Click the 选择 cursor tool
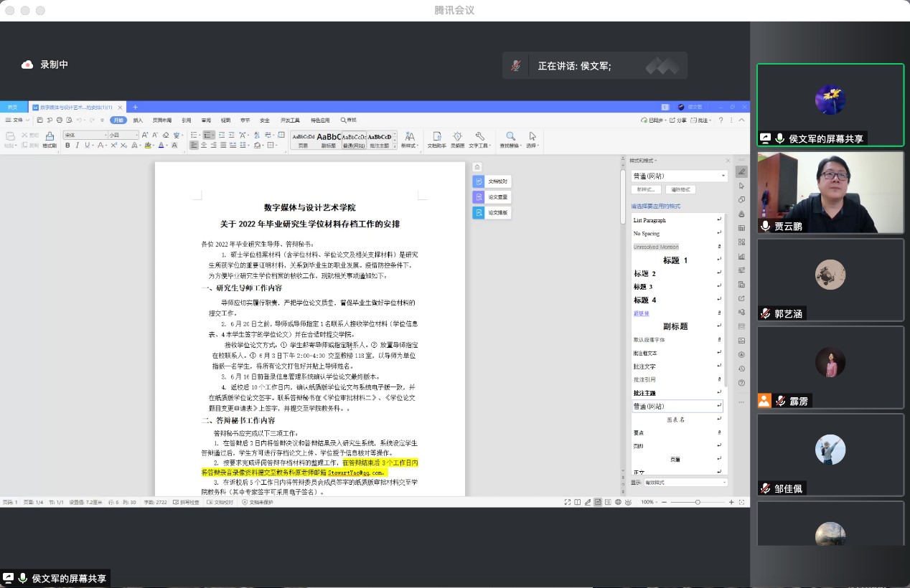The width and height of the screenshot is (910, 588). tap(533, 139)
